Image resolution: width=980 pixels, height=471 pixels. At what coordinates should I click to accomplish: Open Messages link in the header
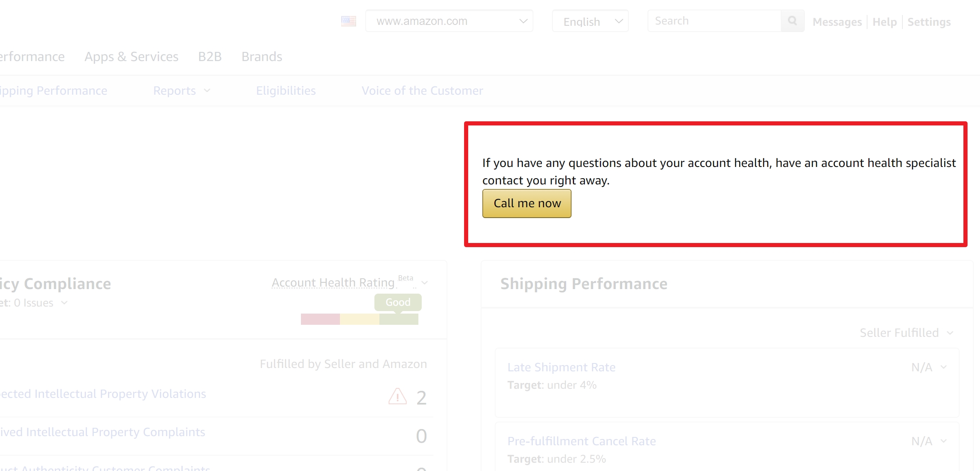(837, 22)
